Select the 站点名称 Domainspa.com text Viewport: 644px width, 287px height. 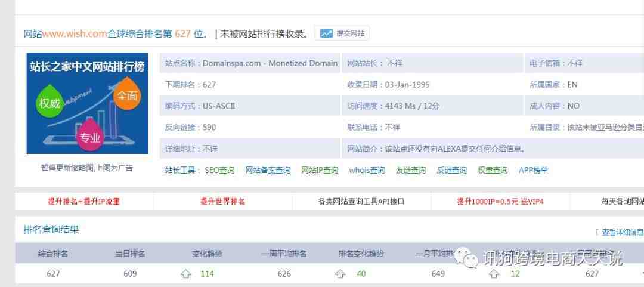point(251,63)
